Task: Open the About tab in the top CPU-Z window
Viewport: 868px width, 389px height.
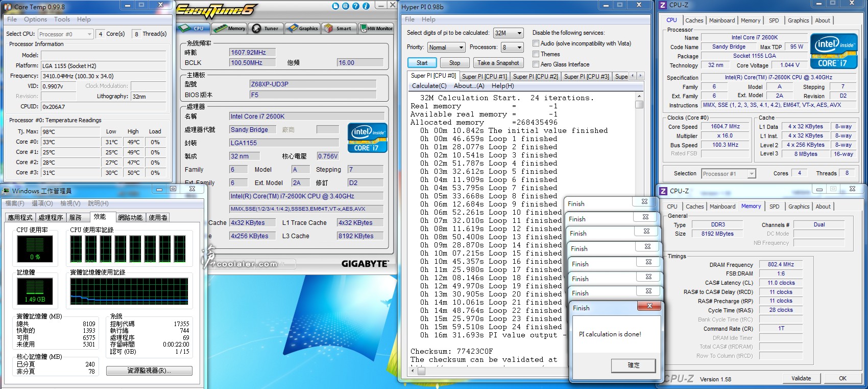Action: [x=823, y=20]
